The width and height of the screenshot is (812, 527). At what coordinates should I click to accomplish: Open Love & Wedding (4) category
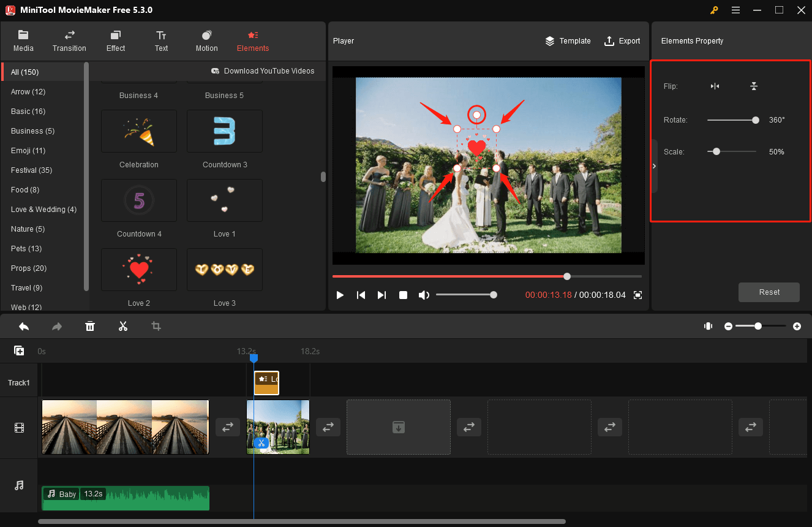(x=43, y=210)
